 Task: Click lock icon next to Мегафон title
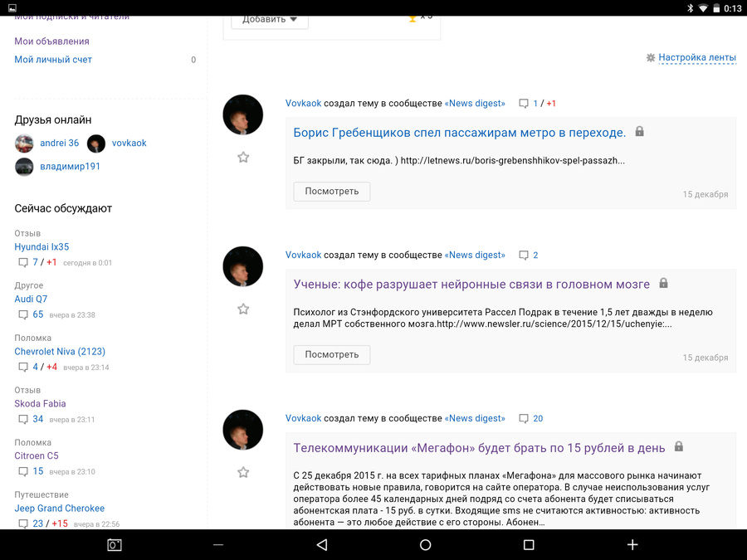point(679,446)
